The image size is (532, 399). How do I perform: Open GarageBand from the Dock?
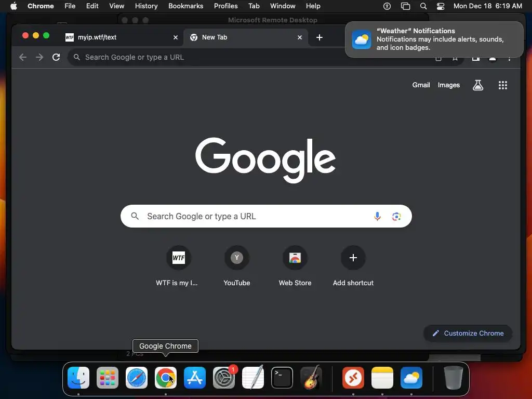point(311,378)
